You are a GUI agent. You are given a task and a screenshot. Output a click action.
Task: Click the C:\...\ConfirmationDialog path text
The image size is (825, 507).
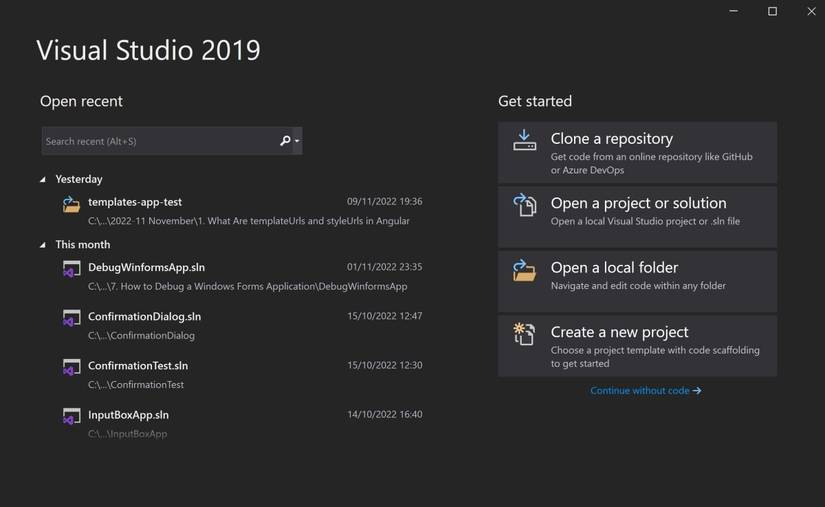[141, 336]
